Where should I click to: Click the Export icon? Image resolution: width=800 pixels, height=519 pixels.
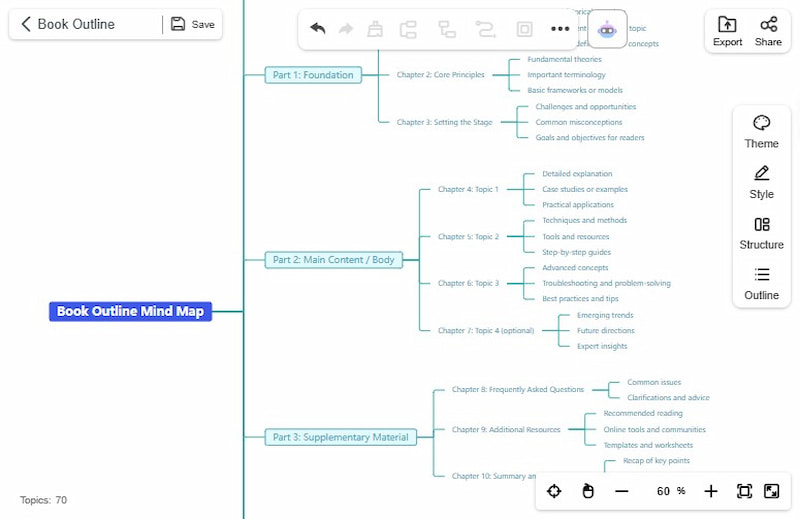(x=727, y=30)
